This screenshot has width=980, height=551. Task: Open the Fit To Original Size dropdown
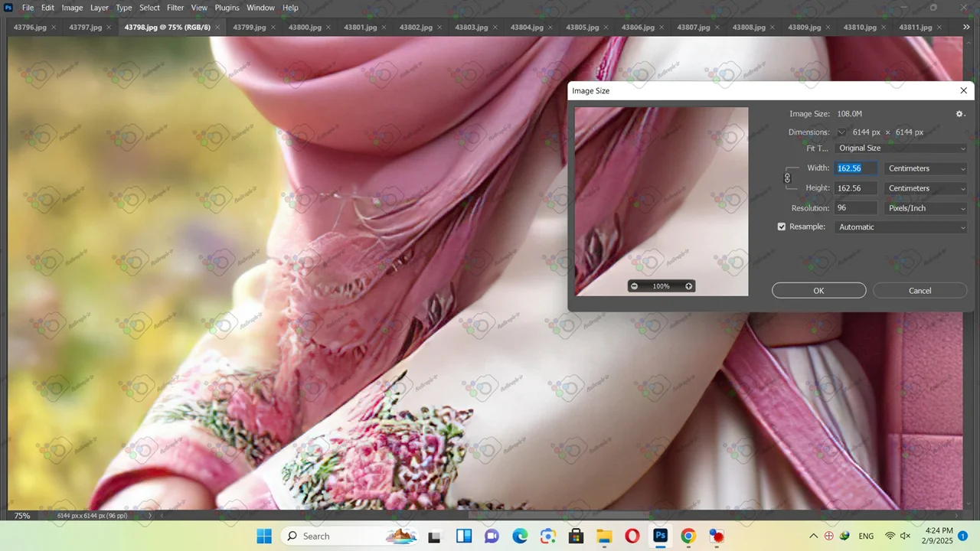[901, 148]
